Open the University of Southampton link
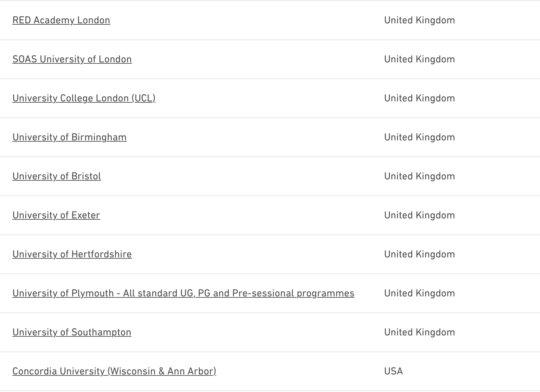540x392 pixels. tap(72, 332)
